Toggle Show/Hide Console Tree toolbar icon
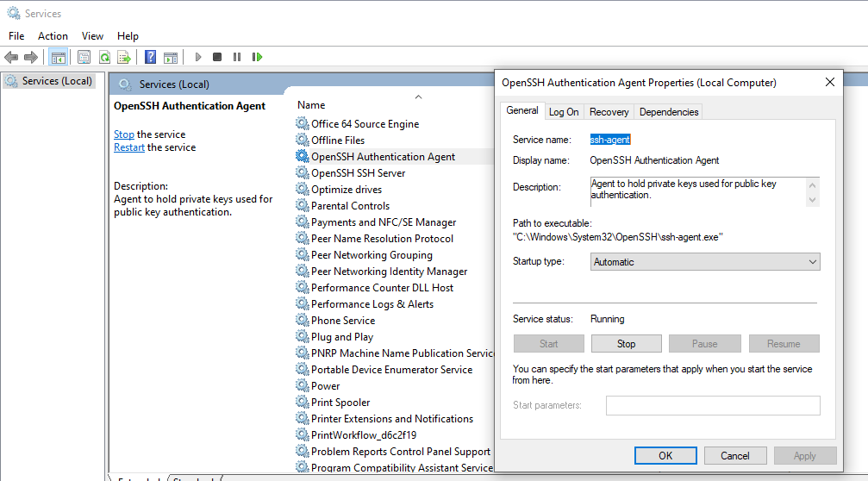 58,57
